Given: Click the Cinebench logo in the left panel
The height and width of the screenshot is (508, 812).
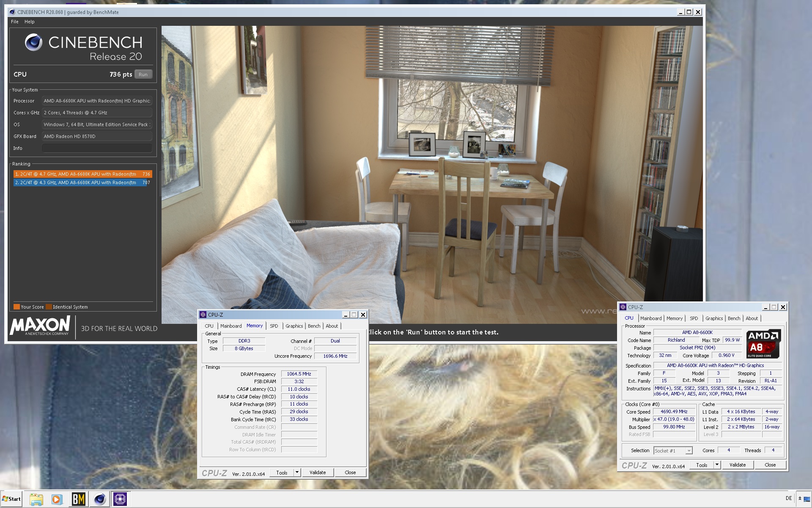Looking at the screenshot, I should click(x=33, y=42).
